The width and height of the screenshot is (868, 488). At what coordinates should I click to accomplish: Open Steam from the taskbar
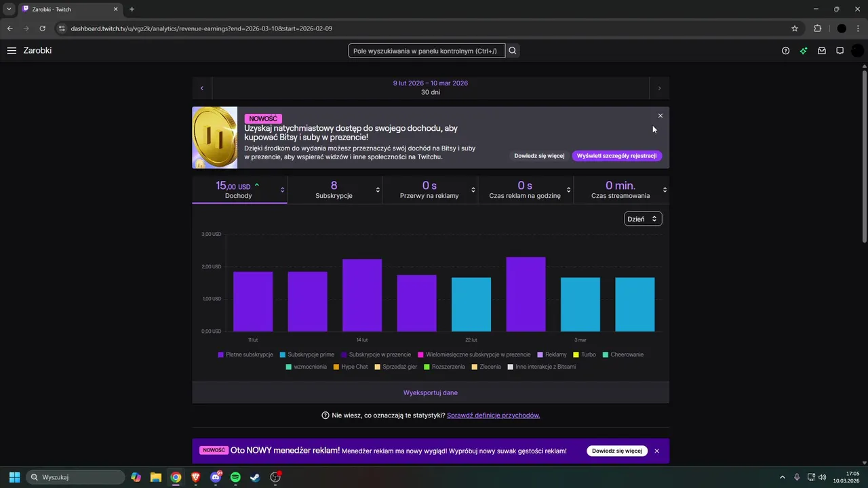click(255, 477)
